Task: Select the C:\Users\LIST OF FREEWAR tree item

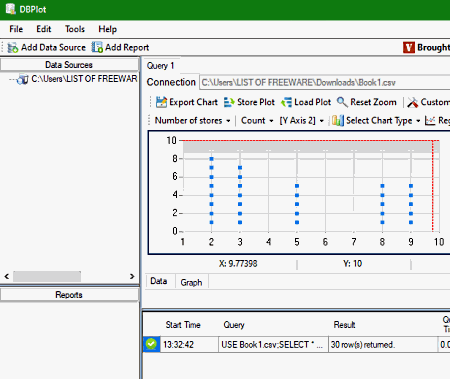Action: (84, 79)
